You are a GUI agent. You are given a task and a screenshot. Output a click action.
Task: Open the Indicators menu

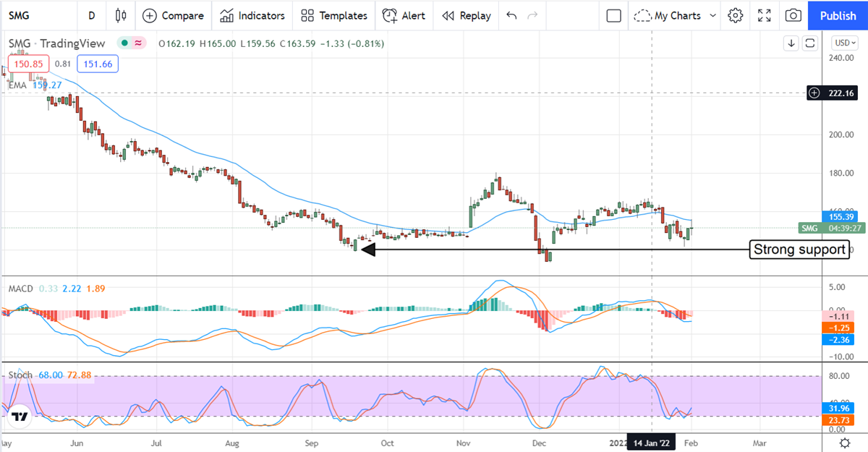pos(252,15)
